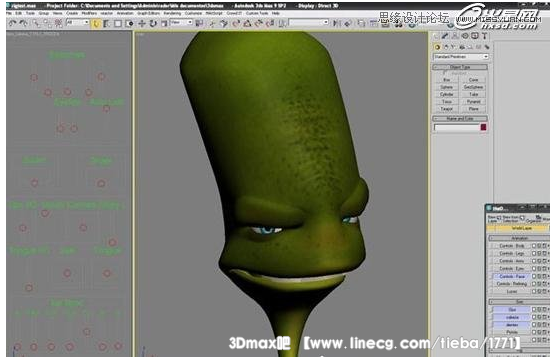This screenshot has height=360, width=550.
Task: Open the Hierarchy command panel tab
Action: click(455, 36)
